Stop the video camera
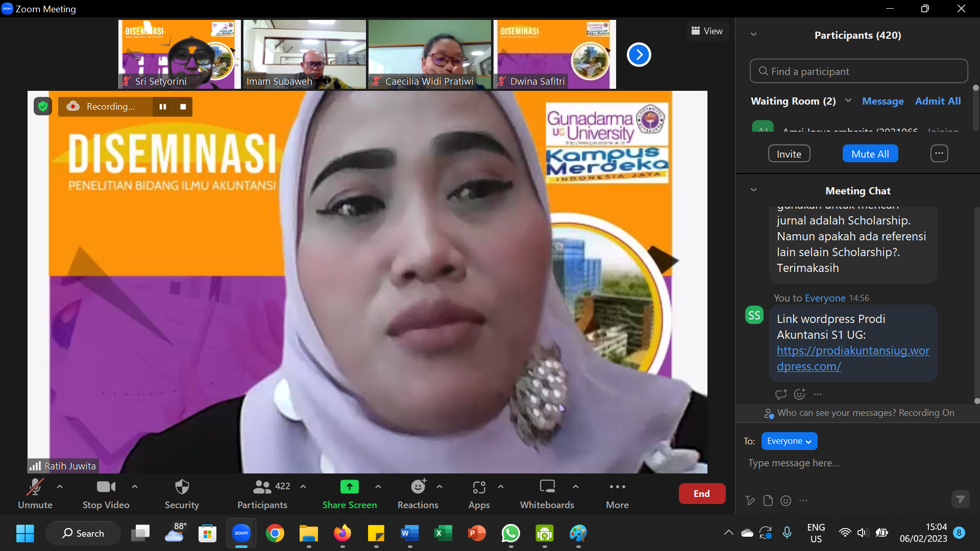This screenshot has width=980, height=551. coord(106,493)
